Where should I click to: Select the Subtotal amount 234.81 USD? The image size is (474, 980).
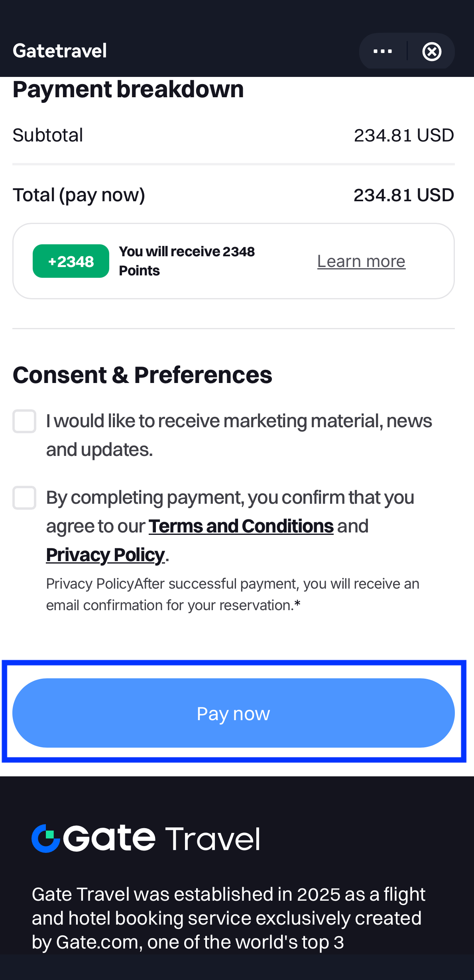[403, 136]
